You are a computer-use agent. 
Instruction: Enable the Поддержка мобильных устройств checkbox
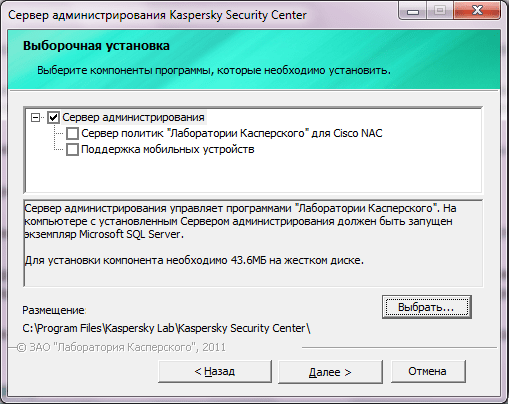click(72, 149)
